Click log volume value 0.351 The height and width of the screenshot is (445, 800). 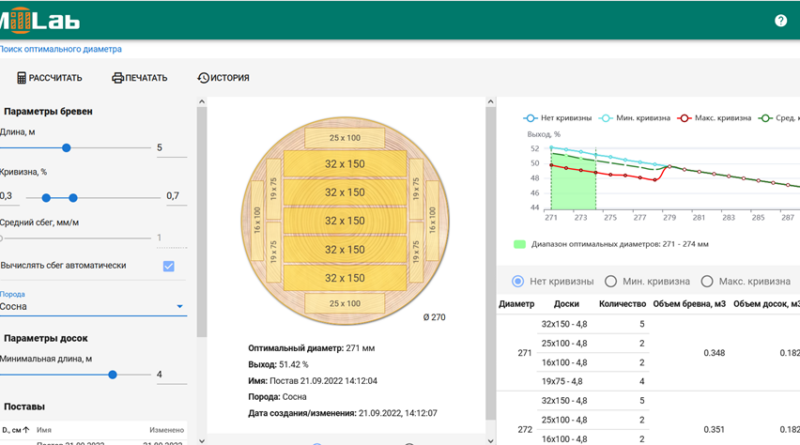click(714, 429)
